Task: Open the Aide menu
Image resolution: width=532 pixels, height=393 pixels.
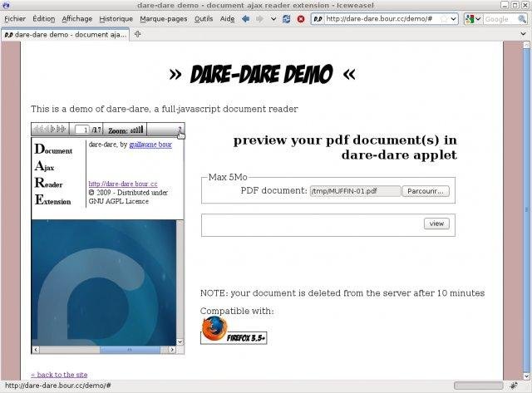Action: coord(227,19)
